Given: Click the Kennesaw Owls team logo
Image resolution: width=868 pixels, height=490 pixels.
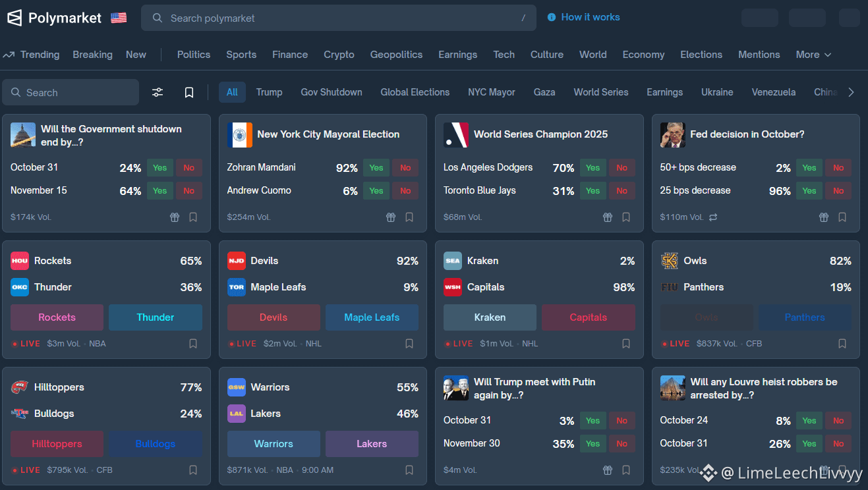Looking at the screenshot, I should 670,261.
